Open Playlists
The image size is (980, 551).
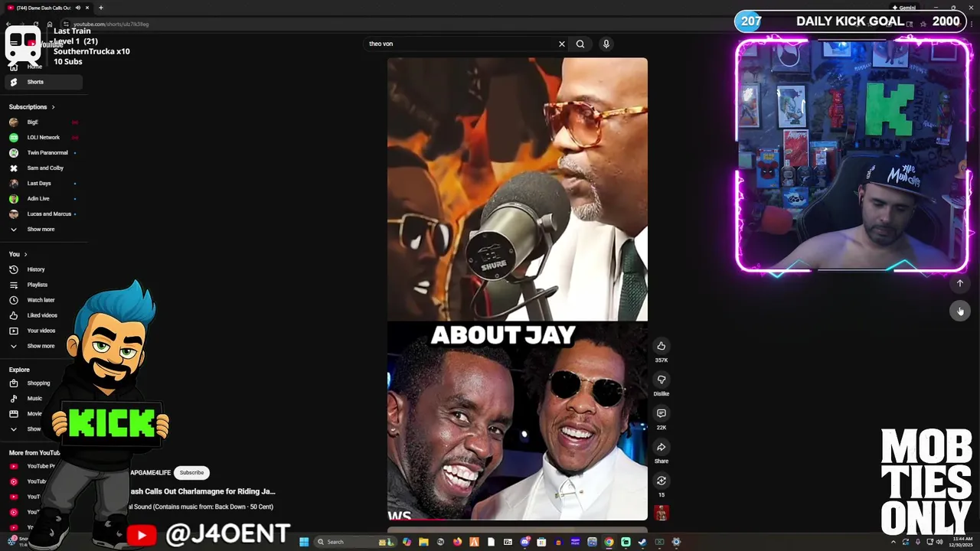(x=42, y=285)
